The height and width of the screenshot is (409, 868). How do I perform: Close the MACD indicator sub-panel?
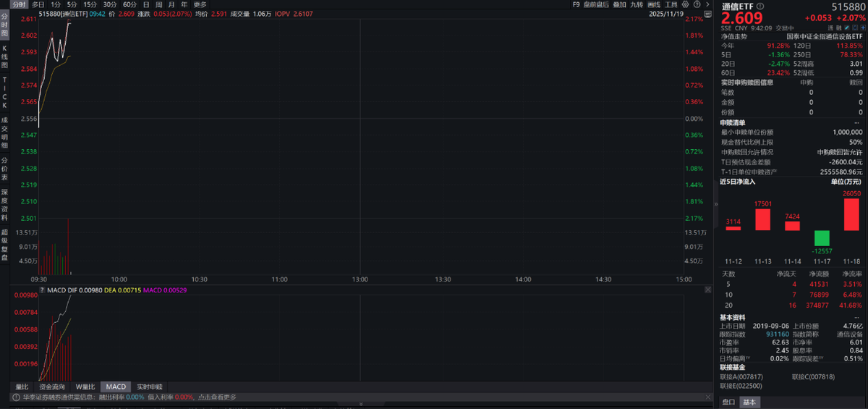tap(708, 290)
